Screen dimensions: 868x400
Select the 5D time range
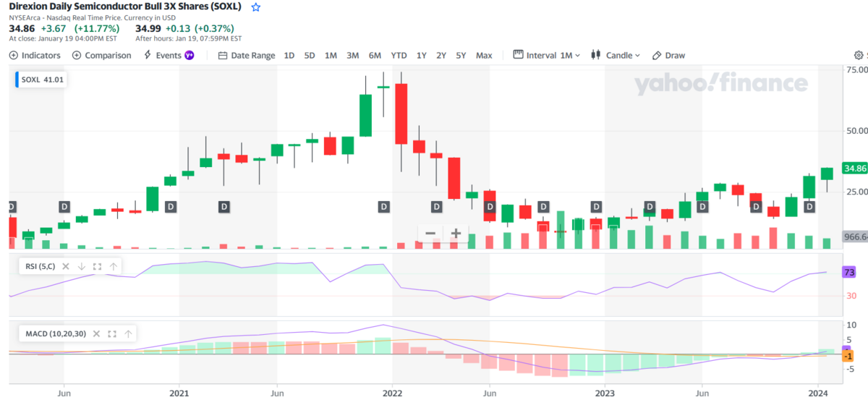coord(310,55)
